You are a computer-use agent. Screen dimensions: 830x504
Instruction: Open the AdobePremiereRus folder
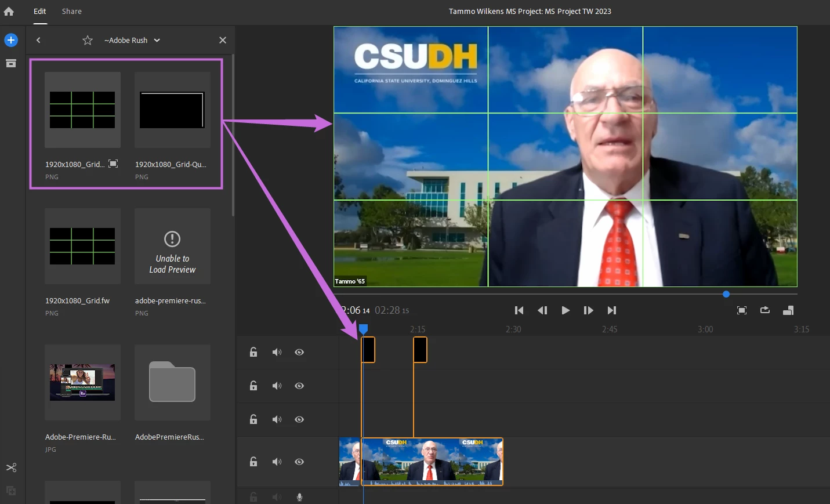(x=172, y=382)
